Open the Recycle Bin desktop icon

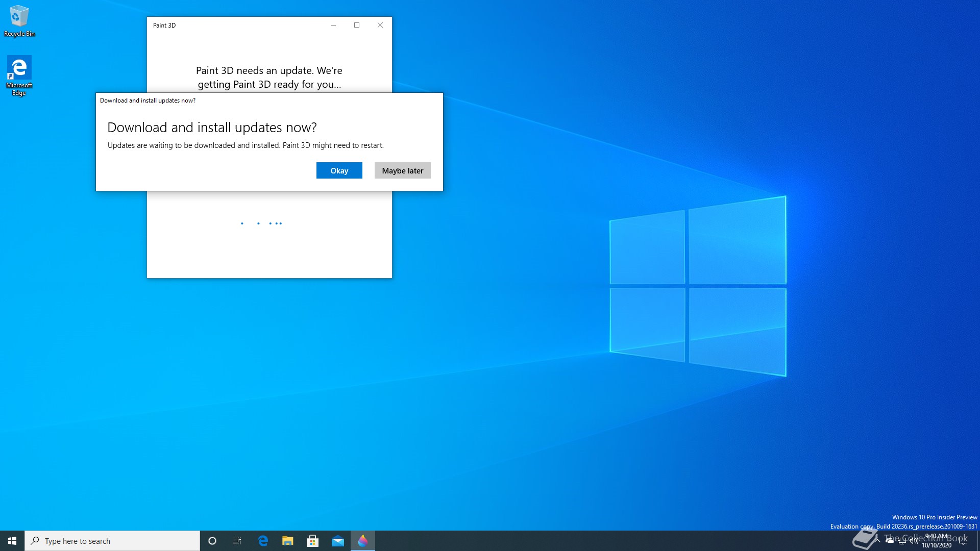click(19, 21)
